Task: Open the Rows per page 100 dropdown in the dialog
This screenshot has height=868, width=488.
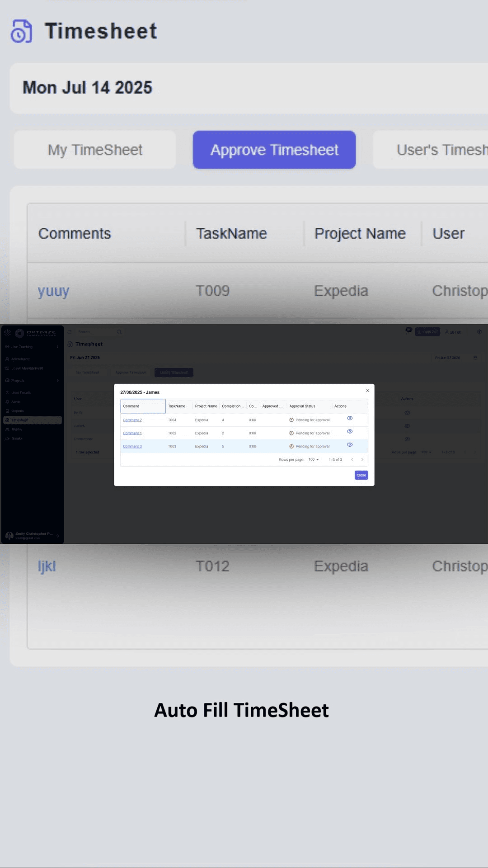Action: (314, 459)
